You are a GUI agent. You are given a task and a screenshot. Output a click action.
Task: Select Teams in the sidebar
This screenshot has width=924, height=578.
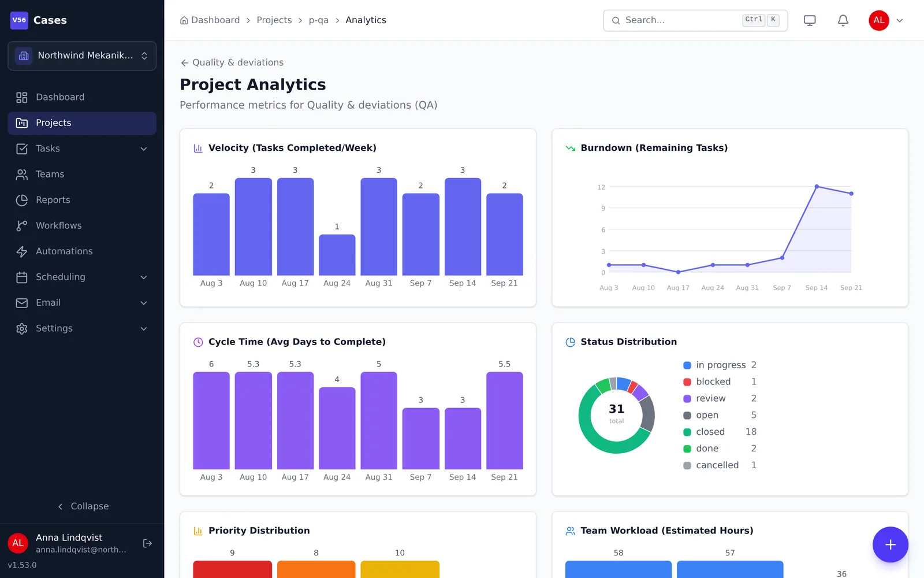point(82,174)
